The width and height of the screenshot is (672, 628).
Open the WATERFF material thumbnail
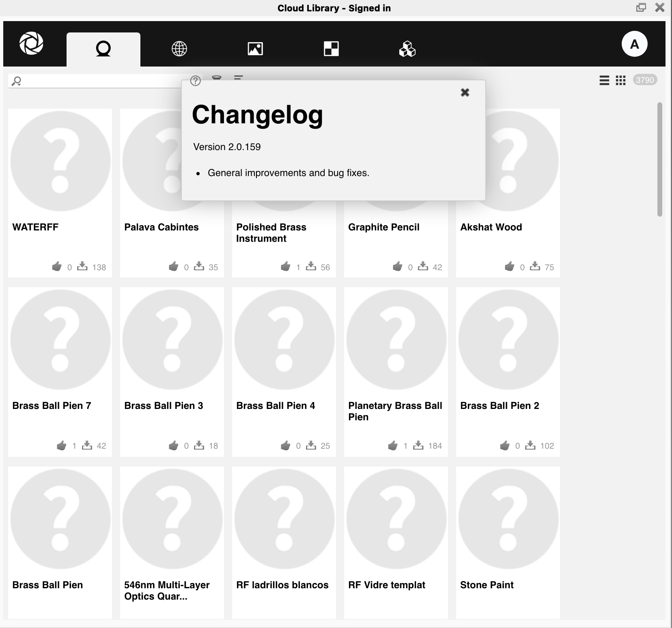pos(60,161)
